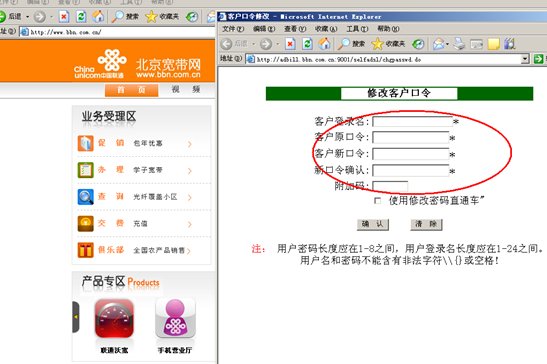547x364 pixels.
Task: Open Back button dropdown arrow in password window
Action: point(254,44)
